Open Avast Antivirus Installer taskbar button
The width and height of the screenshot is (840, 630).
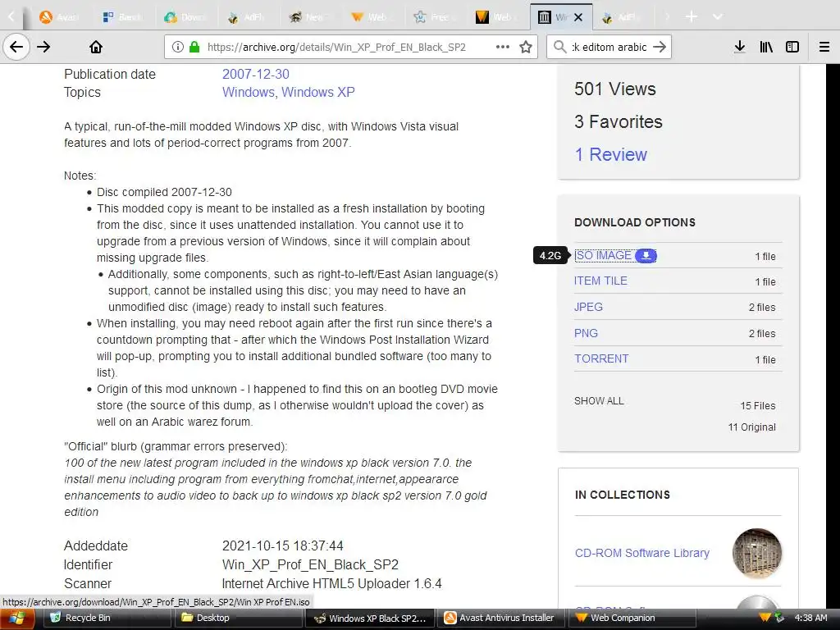[x=501, y=619]
